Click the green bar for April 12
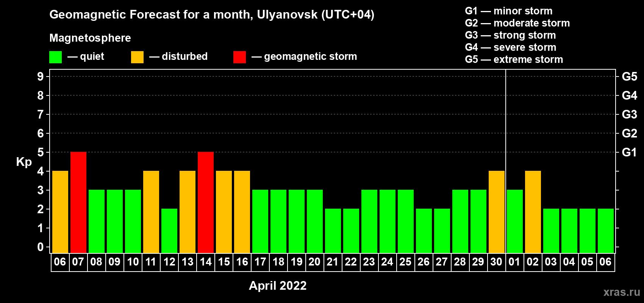 pos(169,231)
